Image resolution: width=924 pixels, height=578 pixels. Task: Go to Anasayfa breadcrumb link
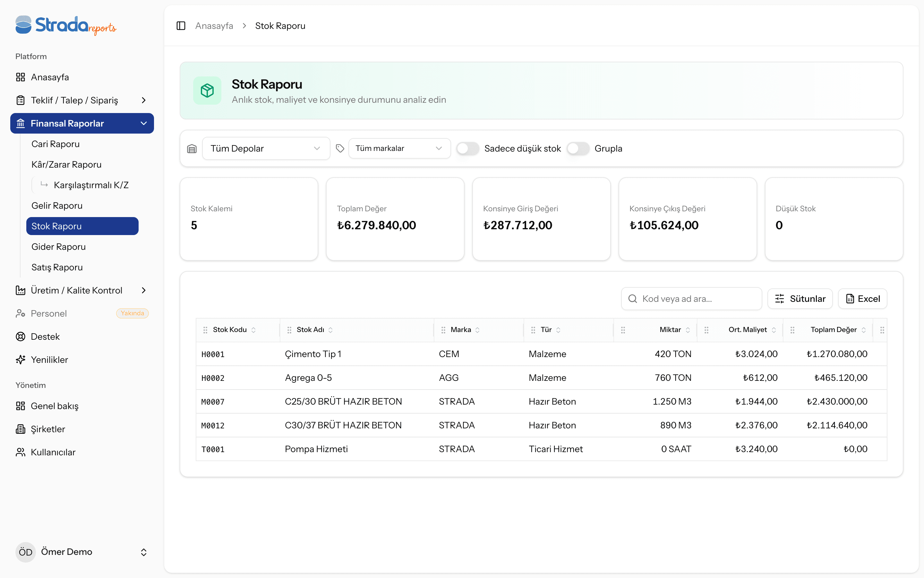214,26
